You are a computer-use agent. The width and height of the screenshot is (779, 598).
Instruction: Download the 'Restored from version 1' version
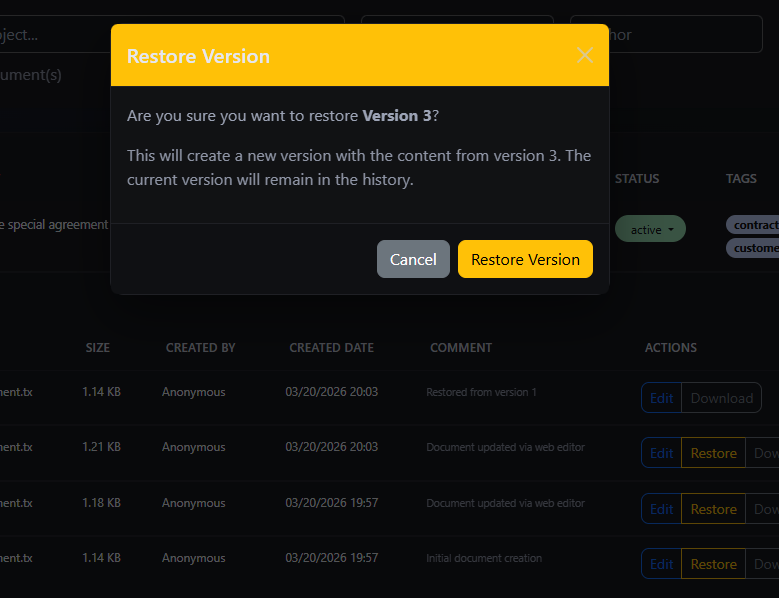(721, 398)
